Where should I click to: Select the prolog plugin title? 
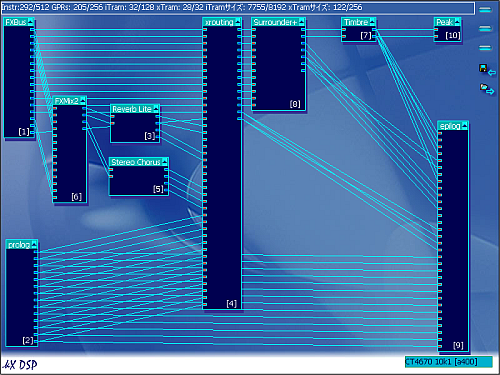click(19, 245)
